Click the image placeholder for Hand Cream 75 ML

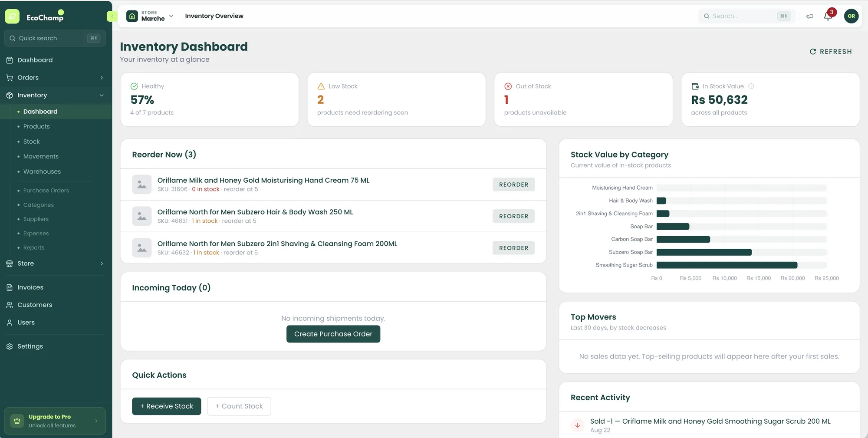pos(142,184)
